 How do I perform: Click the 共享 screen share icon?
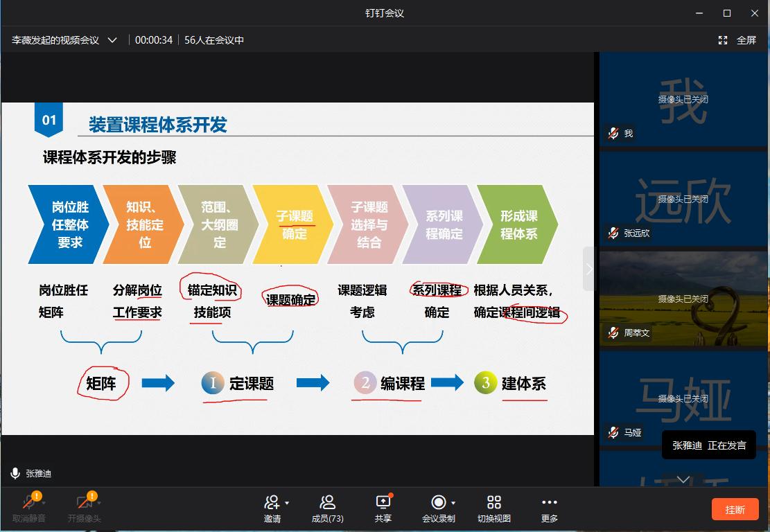383,502
